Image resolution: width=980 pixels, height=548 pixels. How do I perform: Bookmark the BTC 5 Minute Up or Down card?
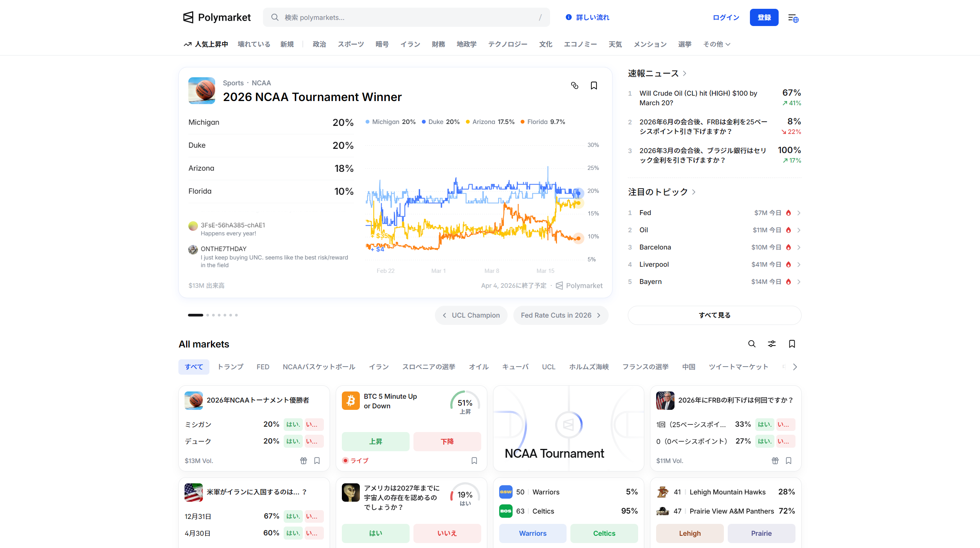tap(474, 461)
